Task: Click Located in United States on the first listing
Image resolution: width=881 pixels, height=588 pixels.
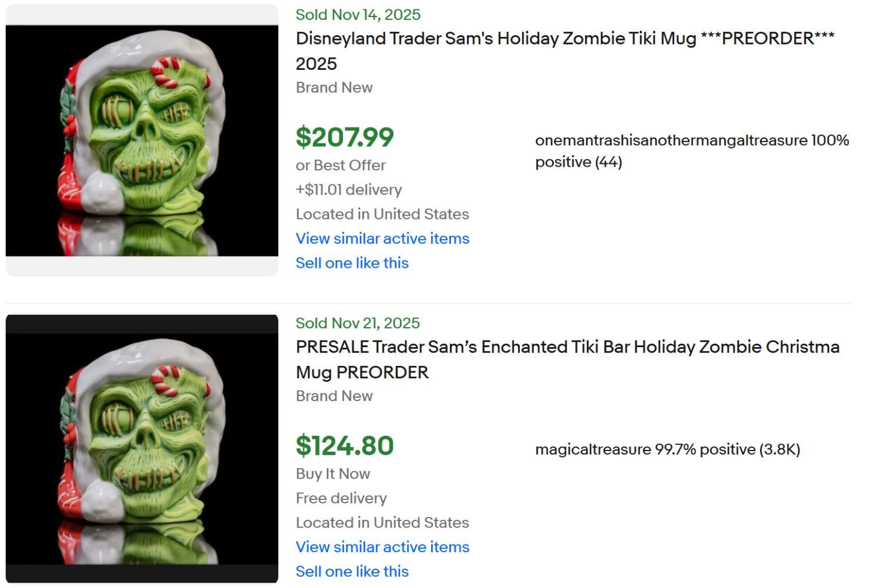Action: pos(382,214)
